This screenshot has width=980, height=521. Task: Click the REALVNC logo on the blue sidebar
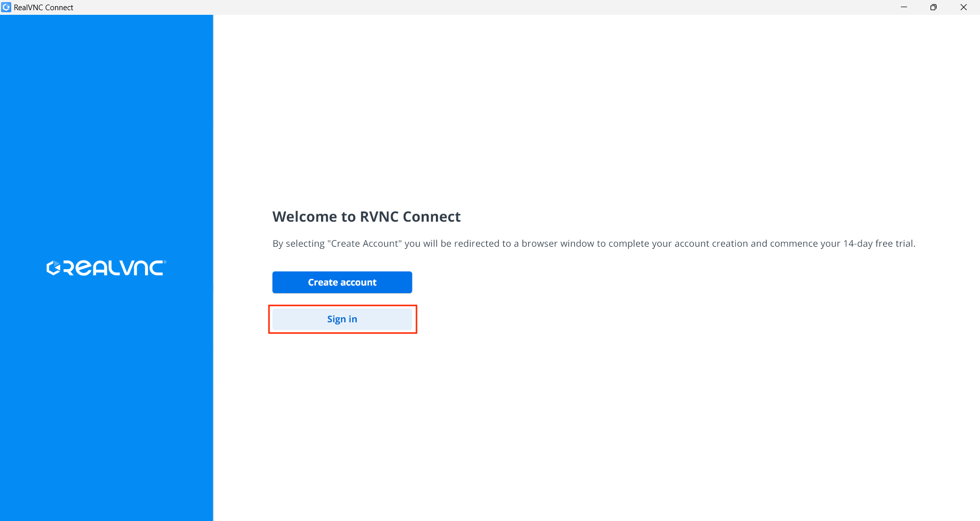point(106,268)
